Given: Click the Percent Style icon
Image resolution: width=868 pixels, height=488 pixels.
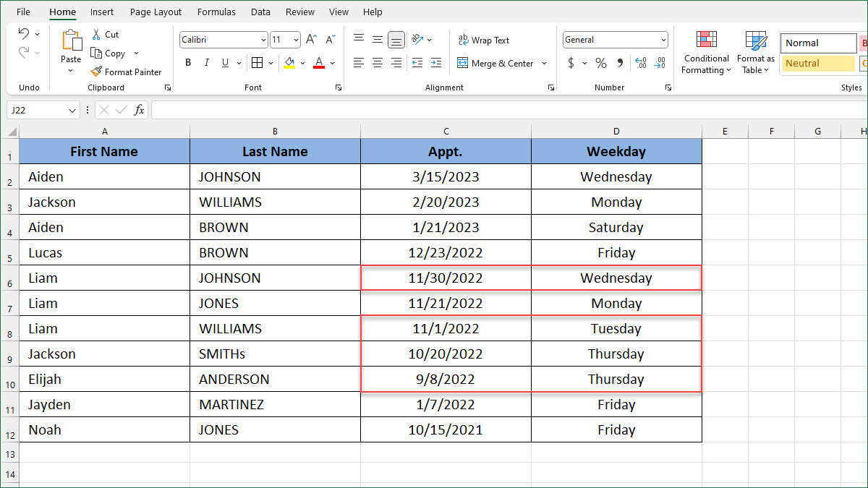Looking at the screenshot, I should (600, 63).
